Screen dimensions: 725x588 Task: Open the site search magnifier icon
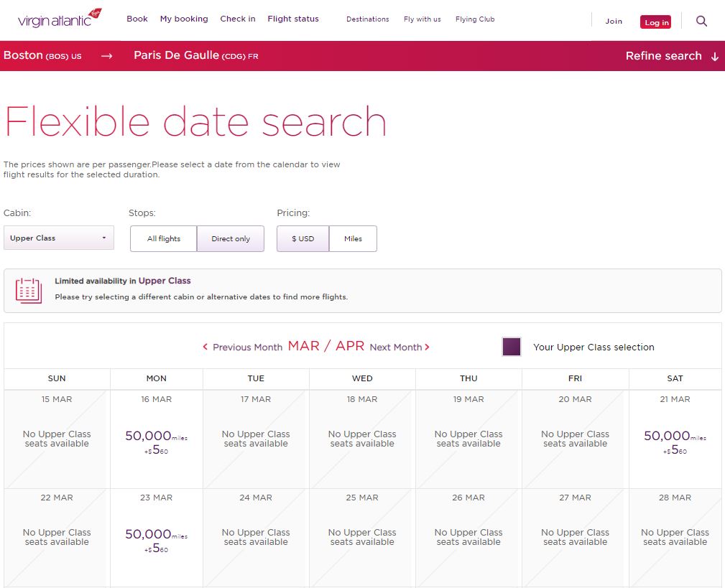[701, 22]
